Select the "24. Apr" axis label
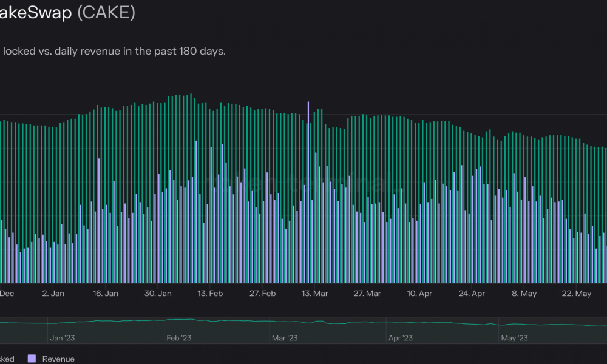The image size is (607, 364). 472,294
